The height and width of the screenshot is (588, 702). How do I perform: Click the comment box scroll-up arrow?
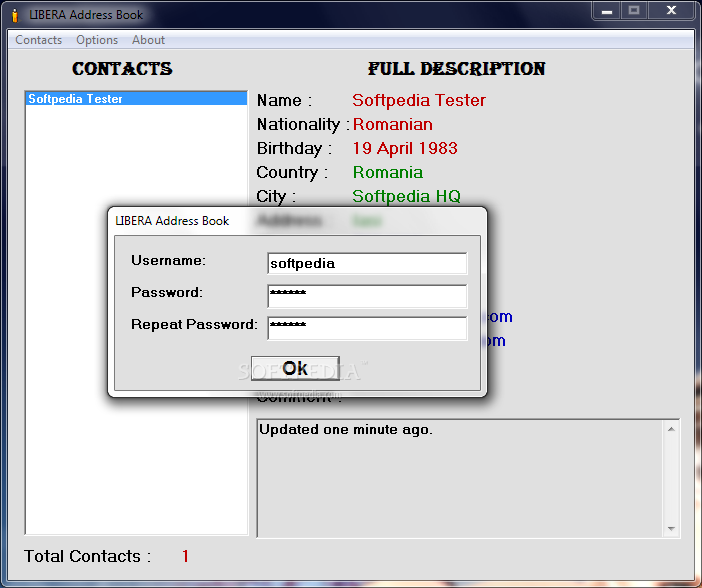(671, 429)
